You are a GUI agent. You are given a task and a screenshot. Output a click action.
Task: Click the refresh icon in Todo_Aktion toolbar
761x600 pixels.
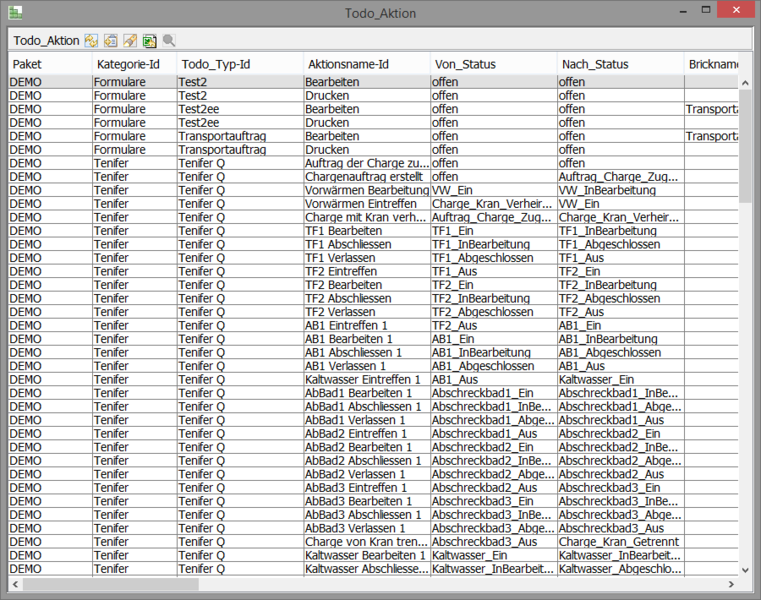point(91,41)
